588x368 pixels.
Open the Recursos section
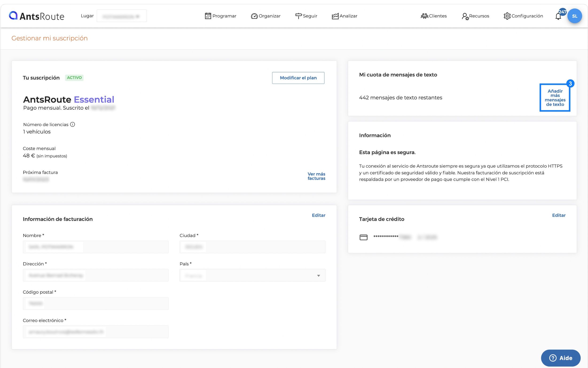pyautogui.click(x=475, y=16)
